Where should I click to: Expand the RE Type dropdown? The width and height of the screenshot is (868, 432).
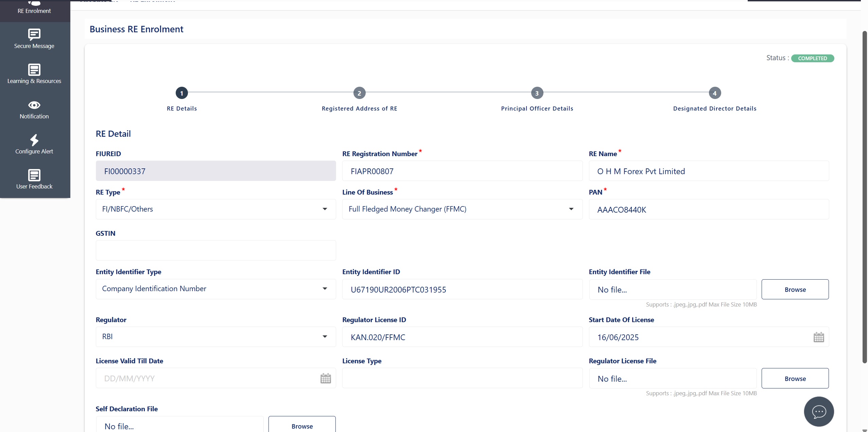325,209
